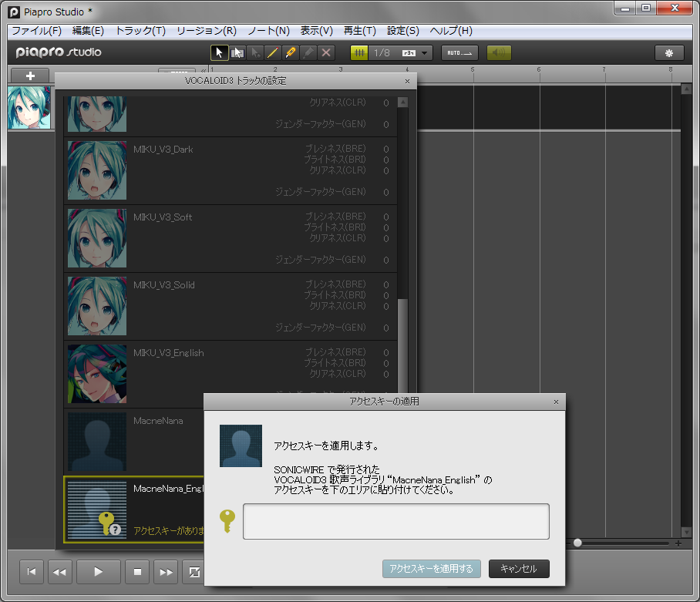Viewport: 700px width, 602px height.
Task: Click the singer list scrollbar thumb
Action: [402, 346]
